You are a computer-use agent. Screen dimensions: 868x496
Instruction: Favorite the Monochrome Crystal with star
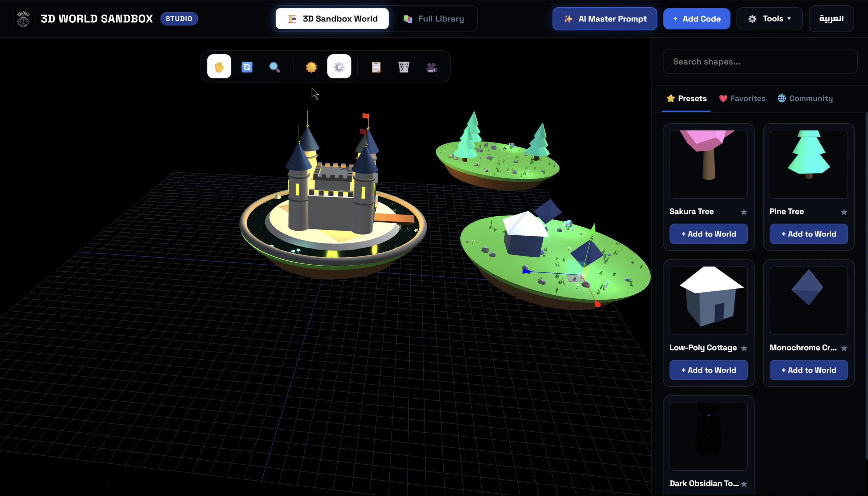844,348
